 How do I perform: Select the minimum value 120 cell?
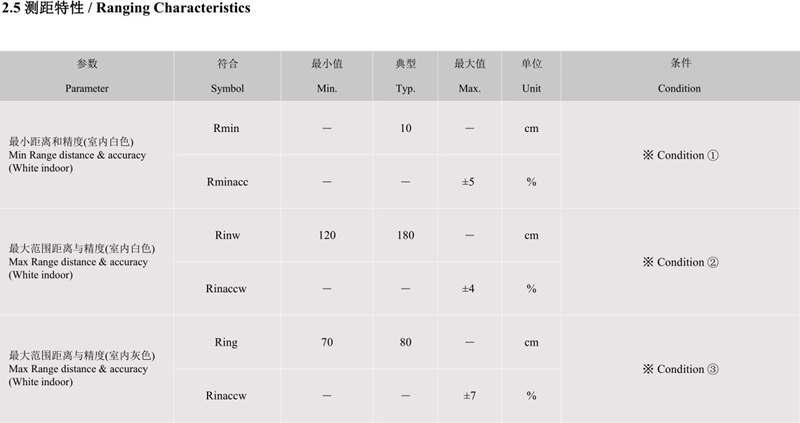tap(327, 235)
